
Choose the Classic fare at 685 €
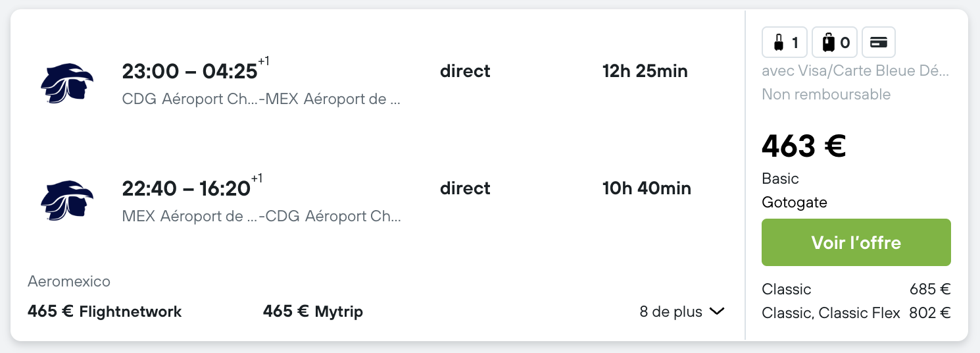pyautogui.click(x=856, y=289)
